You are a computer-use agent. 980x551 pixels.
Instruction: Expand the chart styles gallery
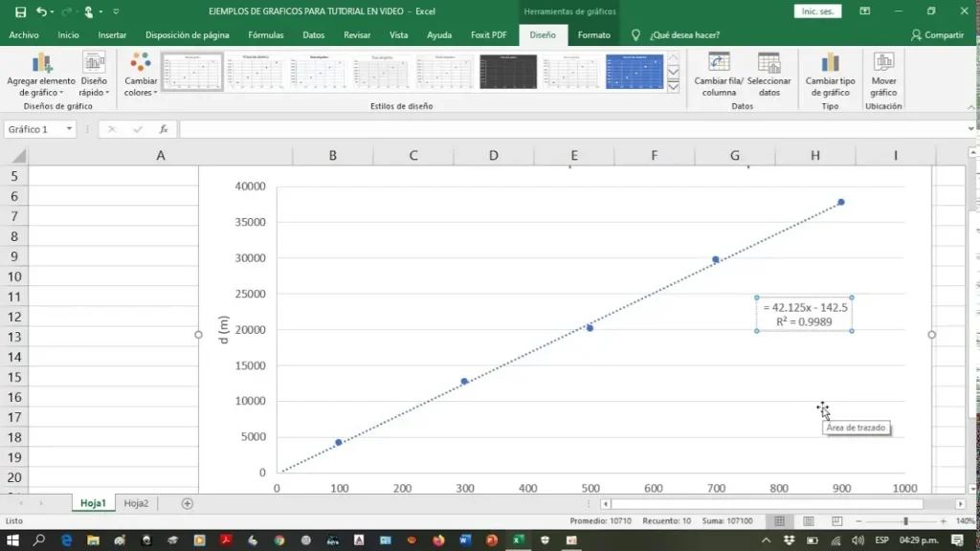pos(673,85)
